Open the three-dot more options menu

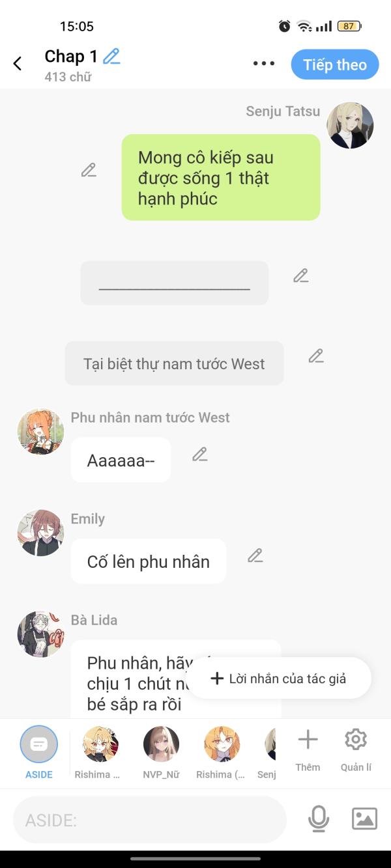pos(263,63)
